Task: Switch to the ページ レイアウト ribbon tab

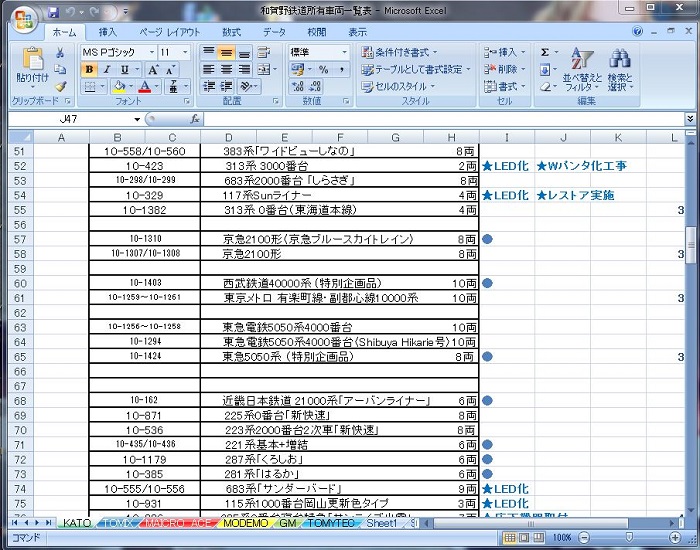Action: (170, 32)
